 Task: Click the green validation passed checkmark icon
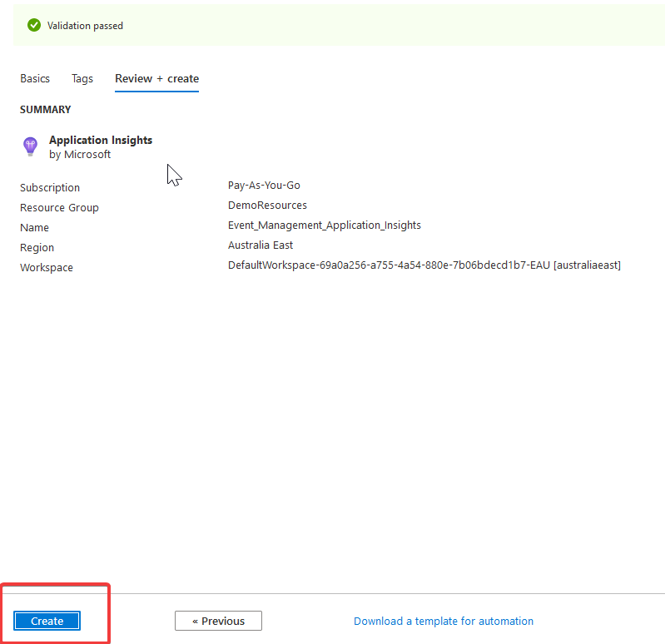(x=34, y=26)
